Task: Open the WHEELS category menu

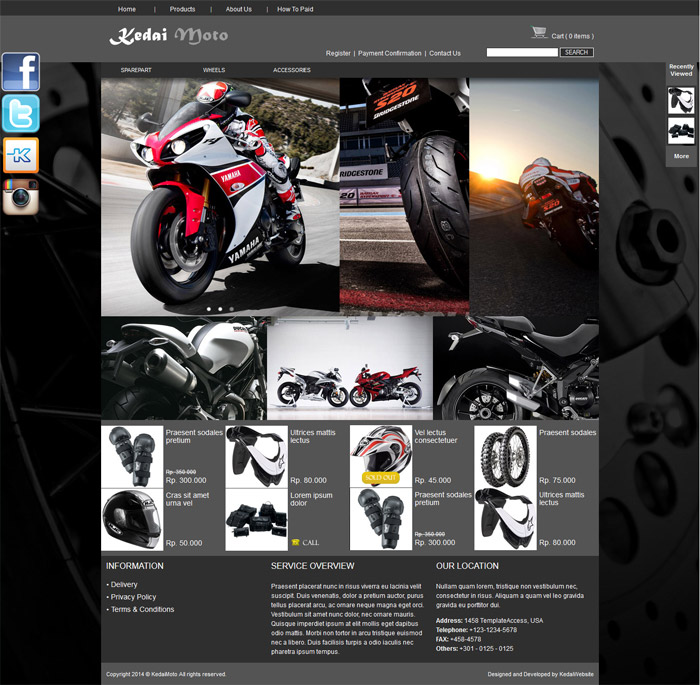Action: point(214,70)
